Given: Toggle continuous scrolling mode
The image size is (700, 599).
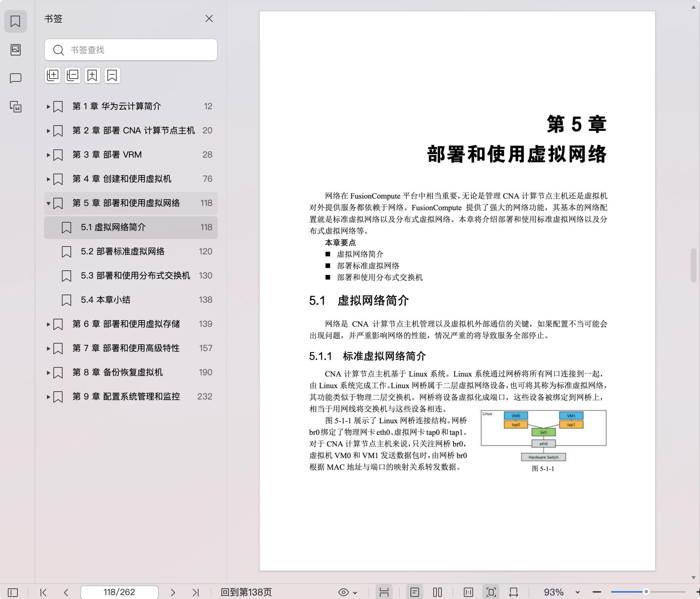Looking at the screenshot, I should [x=384, y=592].
